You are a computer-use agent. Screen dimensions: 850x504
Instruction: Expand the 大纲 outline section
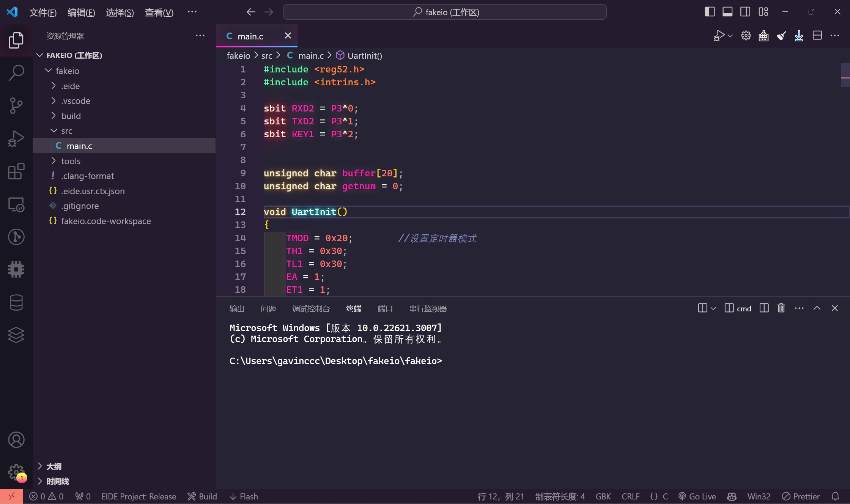pyautogui.click(x=40, y=466)
